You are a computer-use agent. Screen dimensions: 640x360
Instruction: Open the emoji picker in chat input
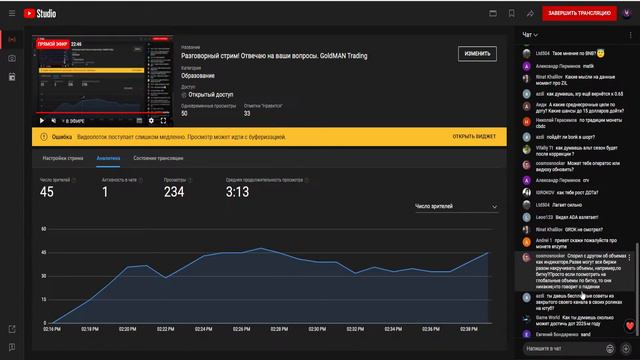610,348
